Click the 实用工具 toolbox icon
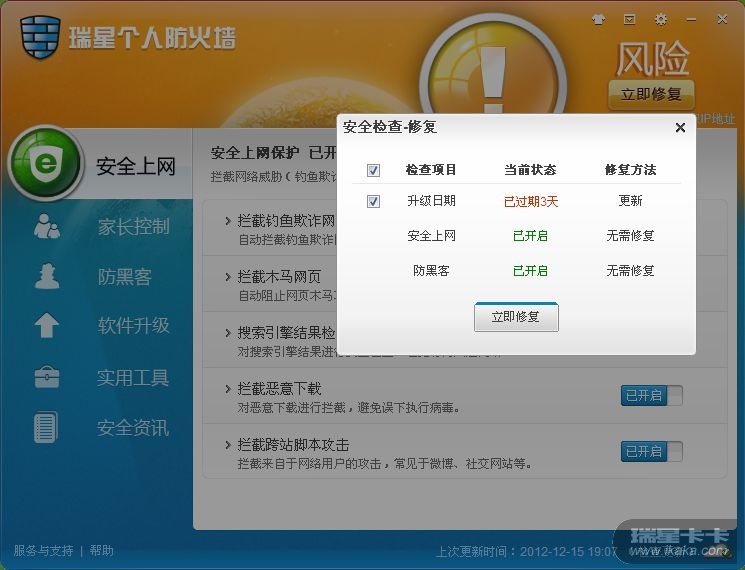The height and width of the screenshot is (570, 745). click(x=47, y=377)
